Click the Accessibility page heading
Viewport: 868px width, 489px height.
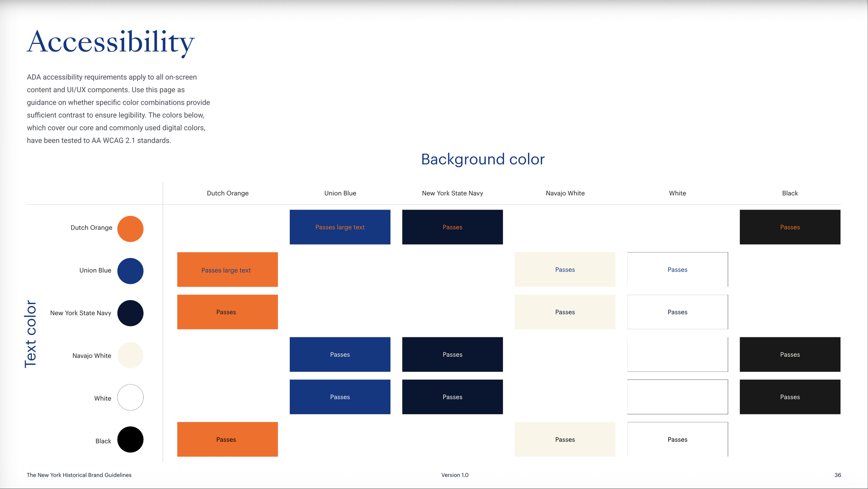tap(110, 42)
